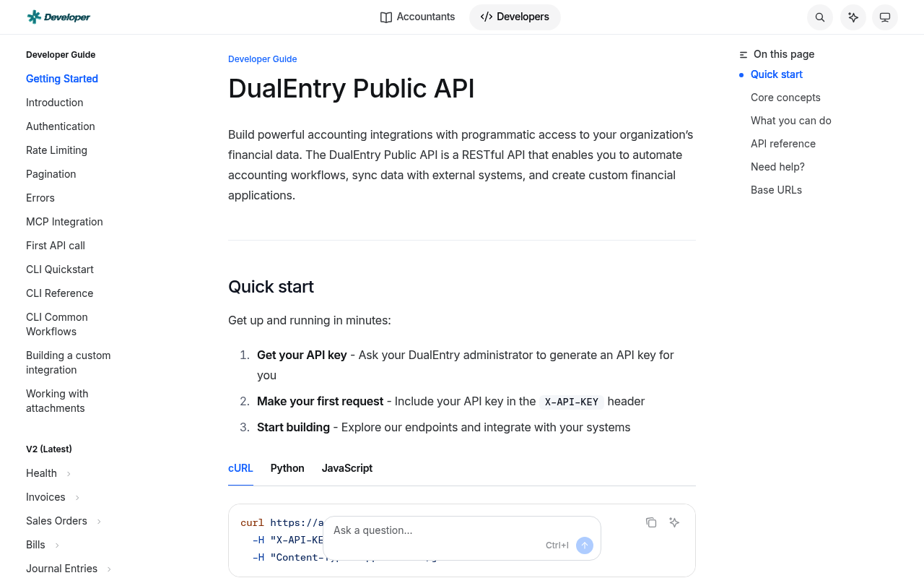Open the Authentication page
This screenshot has height=578, width=924.
pyautogui.click(x=61, y=126)
